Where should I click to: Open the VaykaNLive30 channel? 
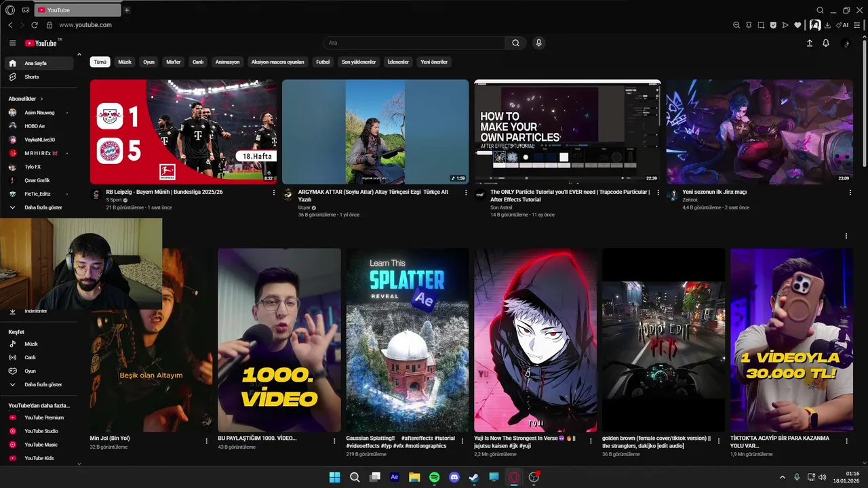pos(39,140)
